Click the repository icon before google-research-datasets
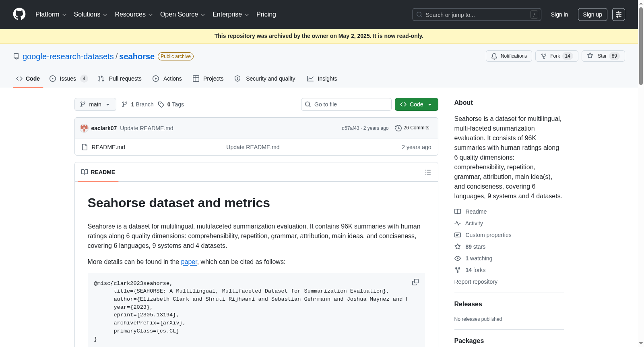This screenshot has width=644, height=347. 16,56
